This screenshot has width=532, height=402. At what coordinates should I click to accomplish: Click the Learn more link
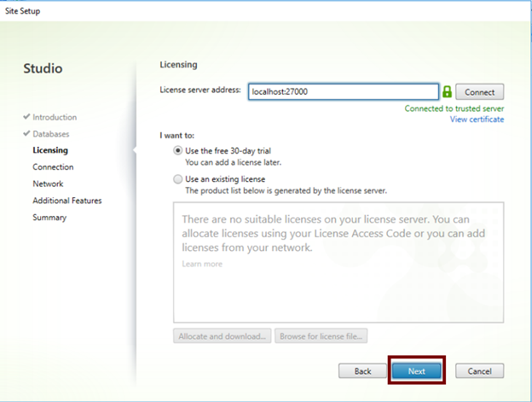pos(202,264)
